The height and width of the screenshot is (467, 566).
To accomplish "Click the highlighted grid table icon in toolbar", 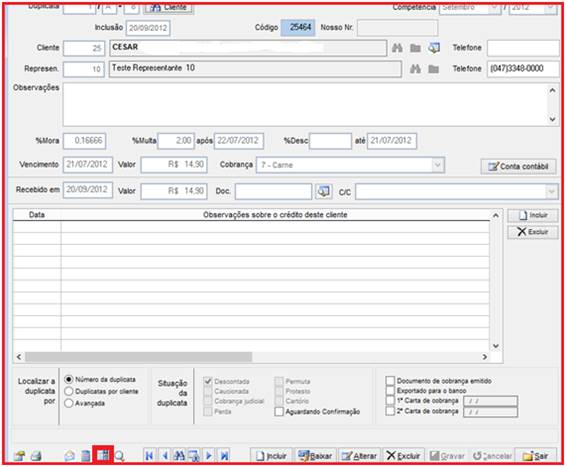I will [x=103, y=455].
